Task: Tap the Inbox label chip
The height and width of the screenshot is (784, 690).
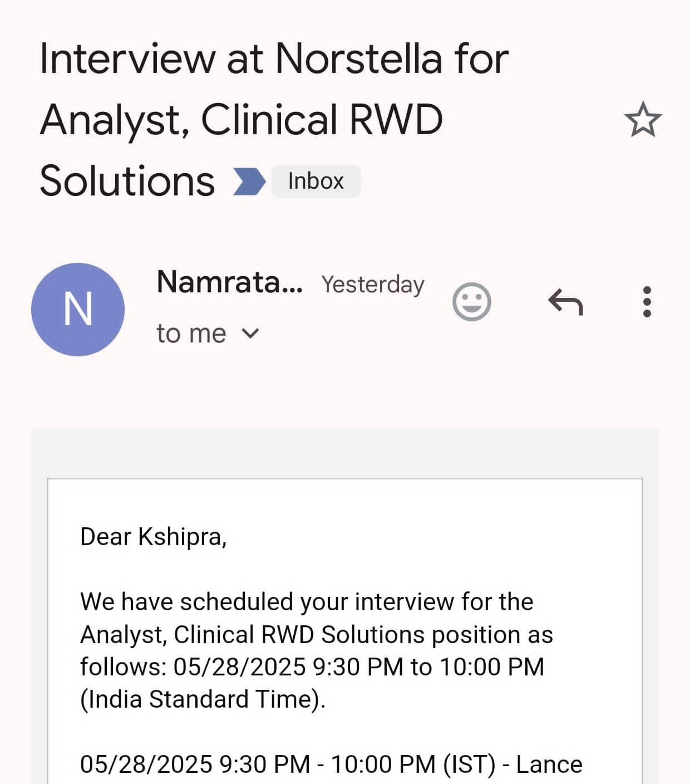Action: (316, 182)
